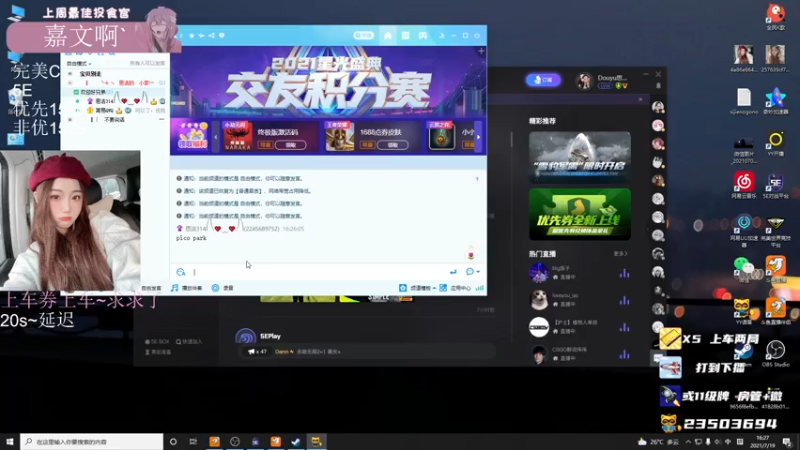Open the NetEase UU accelerator shortcut

(x=744, y=230)
